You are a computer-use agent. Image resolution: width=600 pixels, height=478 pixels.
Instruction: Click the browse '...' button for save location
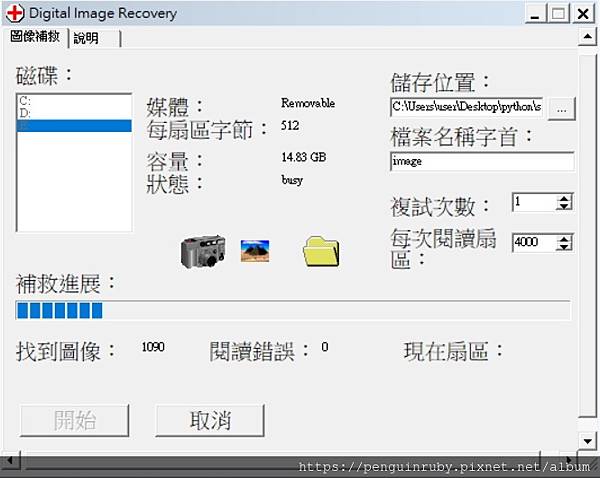[x=561, y=109]
